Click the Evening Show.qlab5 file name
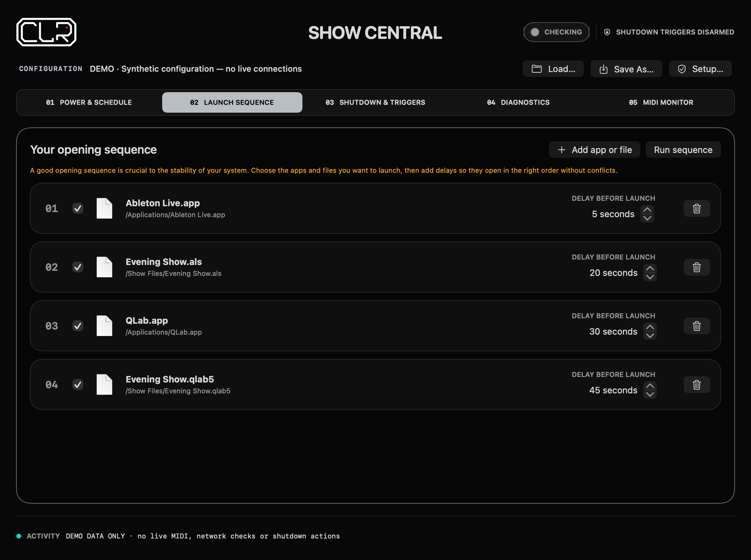751x560 pixels. pyautogui.click(x=170, y=379)
